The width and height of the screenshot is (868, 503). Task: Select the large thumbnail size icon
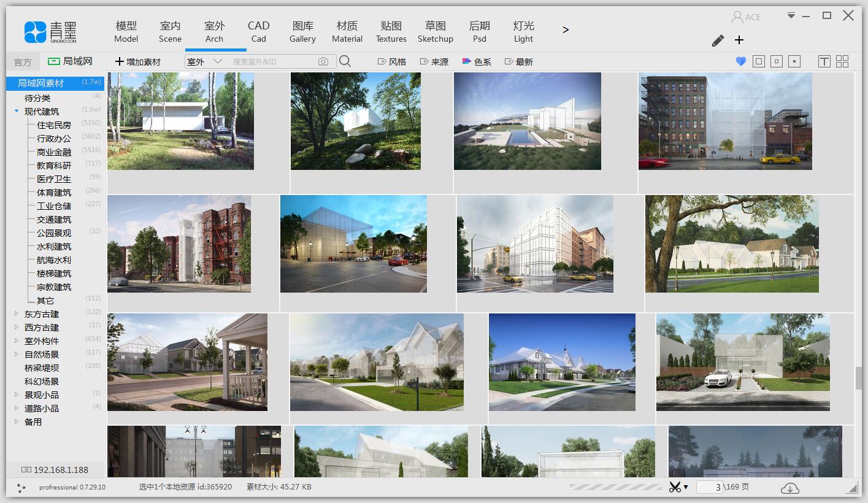(759, 61)
